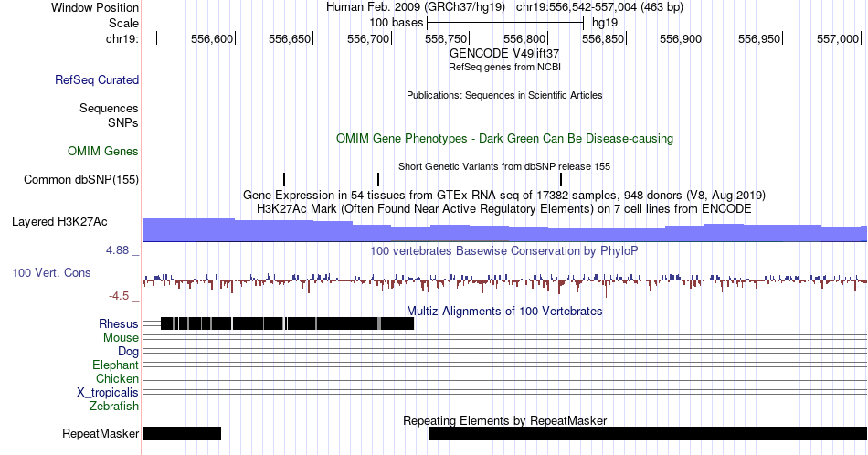Click the short left RepeatMasker block
This screenshot has height=455, width=868.
pos(182,433)
